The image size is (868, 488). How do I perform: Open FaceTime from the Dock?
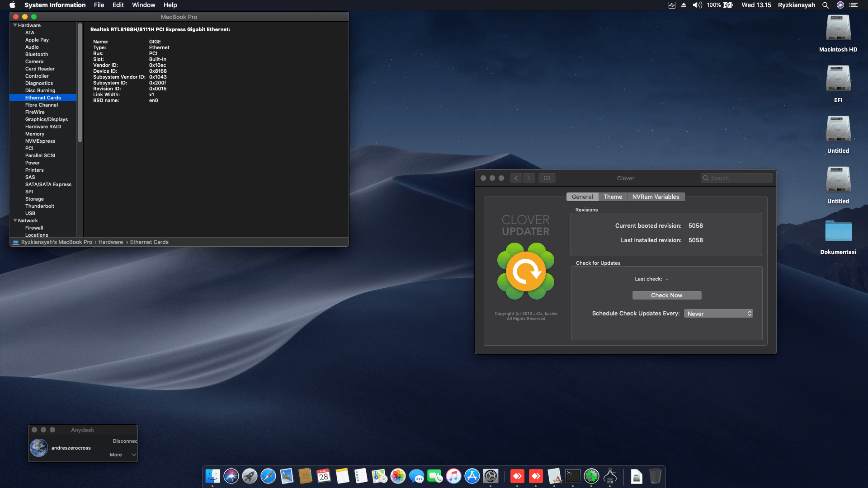(x=435, y=476)
